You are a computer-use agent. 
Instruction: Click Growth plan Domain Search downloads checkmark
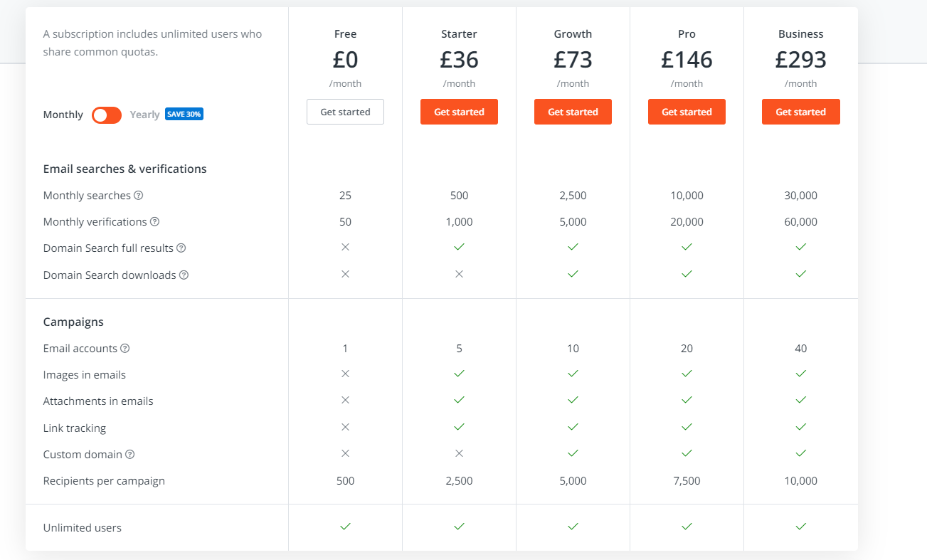(x=573, y=274)
